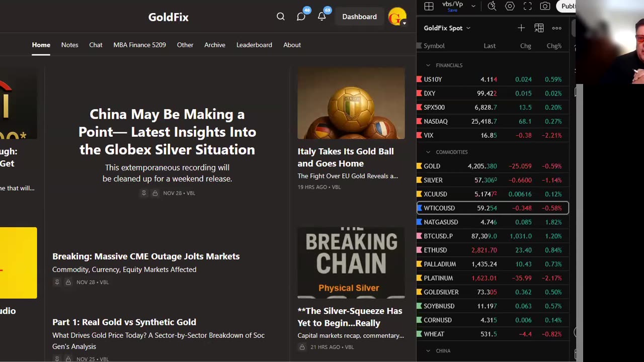Take a chart snapshot with camera icon
The height and width of the screenshot is (362, 644).
545,6
